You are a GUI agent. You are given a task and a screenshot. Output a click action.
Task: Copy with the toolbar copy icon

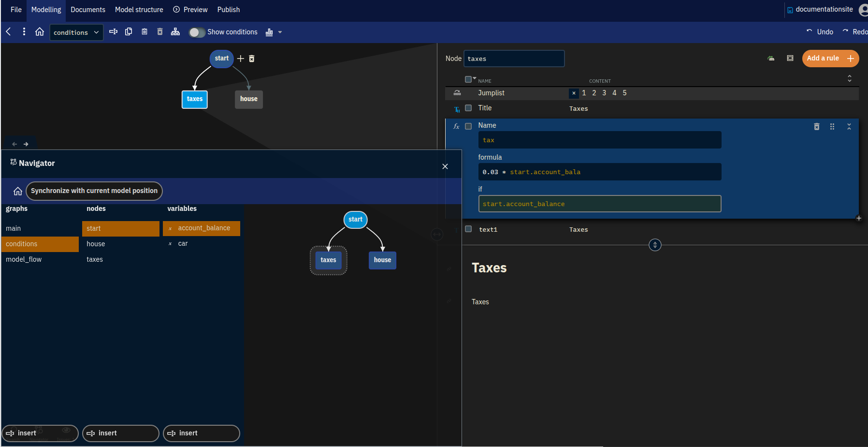point(129,32)
